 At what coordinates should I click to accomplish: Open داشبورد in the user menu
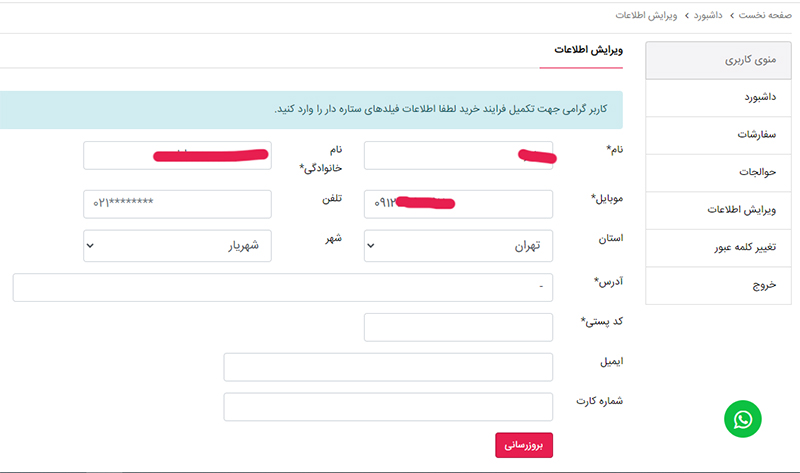(x=718, y=97)
